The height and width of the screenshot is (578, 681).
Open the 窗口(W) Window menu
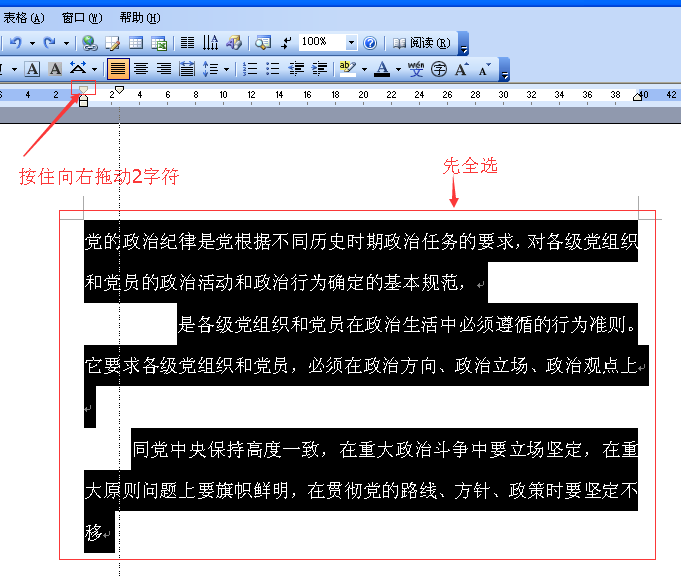[82, 18]
